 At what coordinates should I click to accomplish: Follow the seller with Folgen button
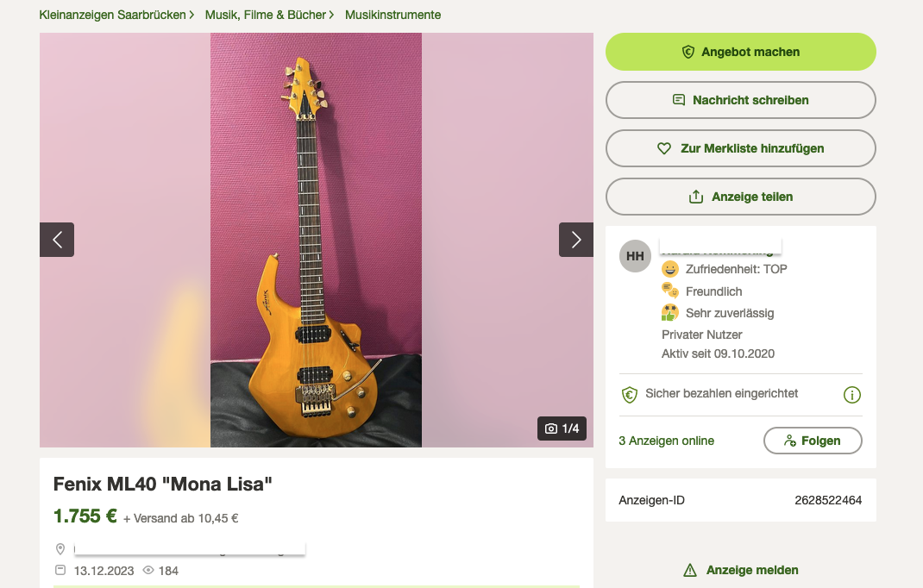tap(813, 441)
